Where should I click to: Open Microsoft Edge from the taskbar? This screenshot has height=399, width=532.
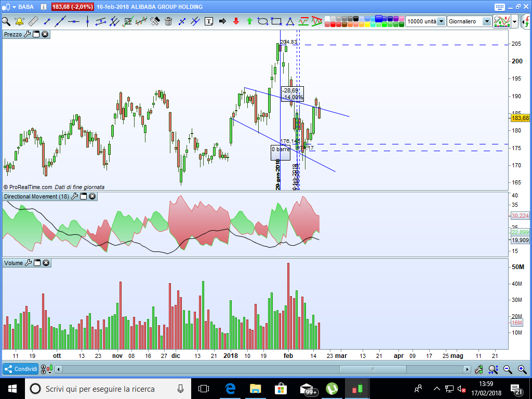pos(230,389)
